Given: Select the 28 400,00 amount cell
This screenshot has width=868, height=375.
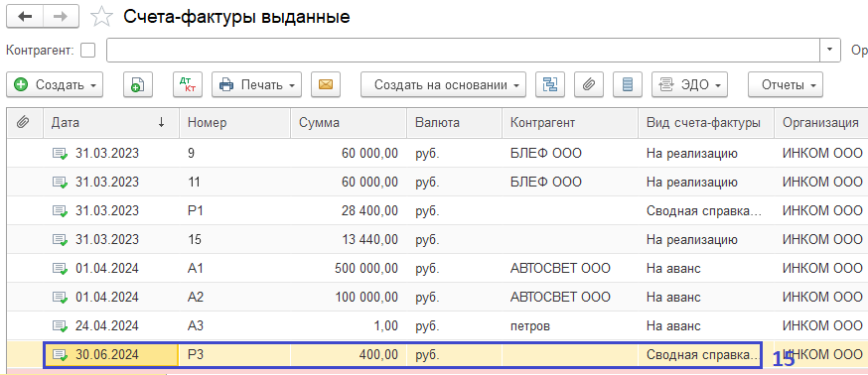Looking at the screenshot, I should pos(349,211).
